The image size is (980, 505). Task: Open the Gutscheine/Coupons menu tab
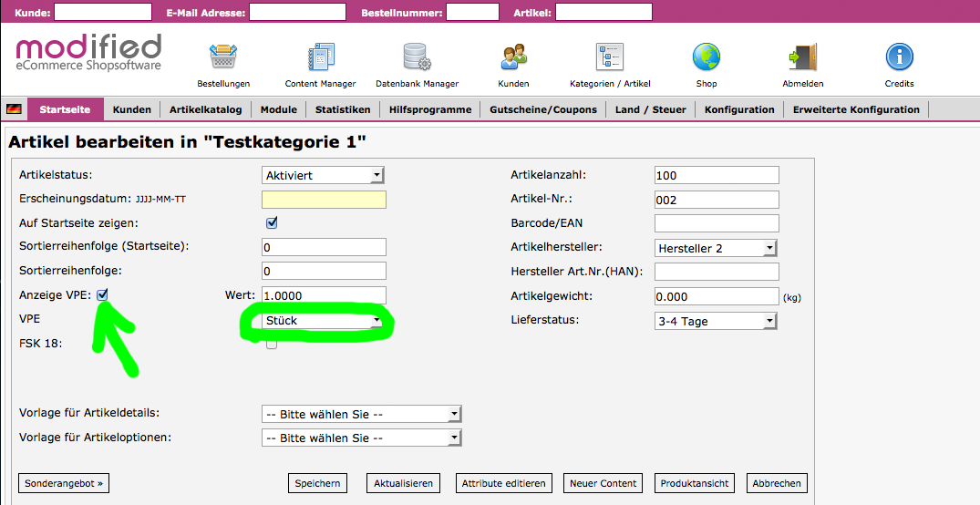point(543,109)
